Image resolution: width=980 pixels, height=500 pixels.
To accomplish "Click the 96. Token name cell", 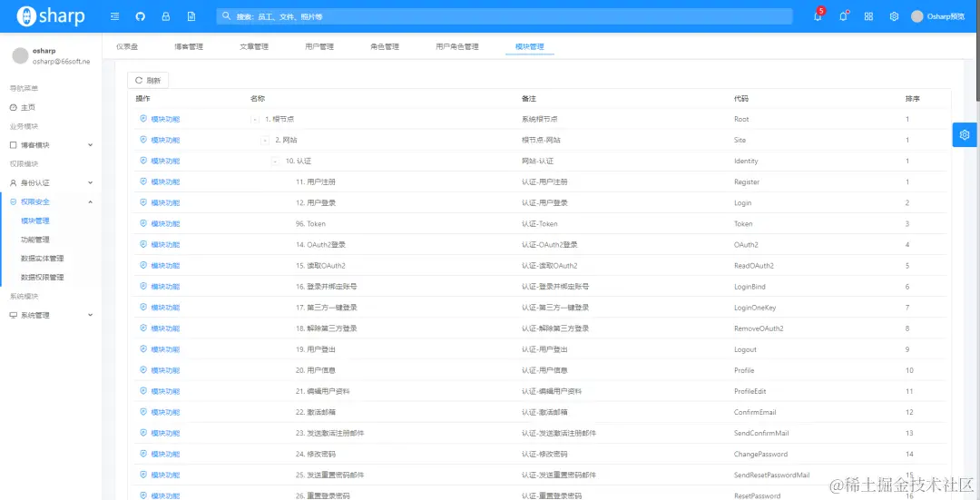I will 310,224.
